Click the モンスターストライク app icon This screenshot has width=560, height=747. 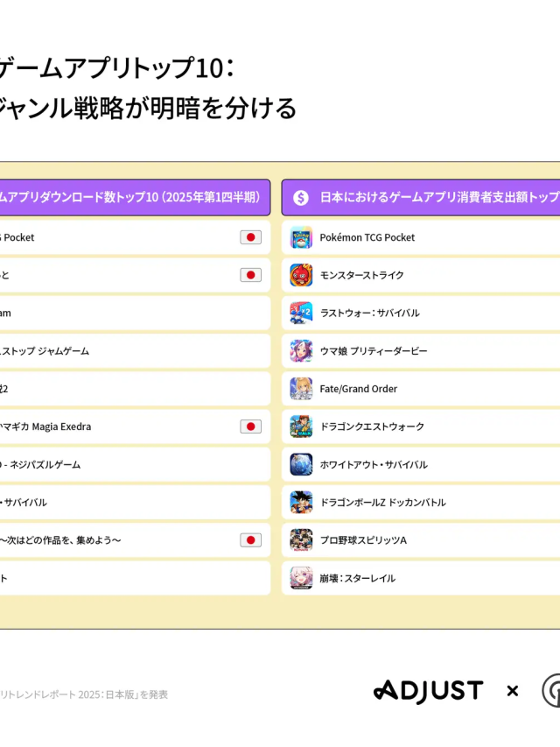tap(301, 275)
